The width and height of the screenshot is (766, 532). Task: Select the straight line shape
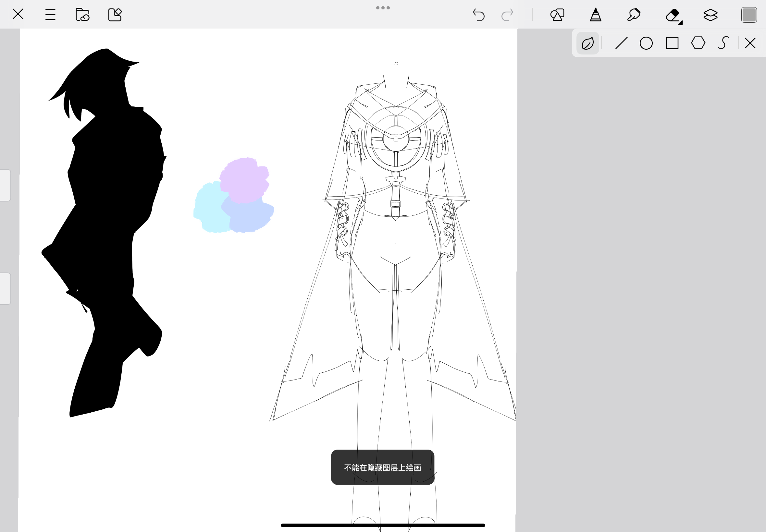pos(621,43)
